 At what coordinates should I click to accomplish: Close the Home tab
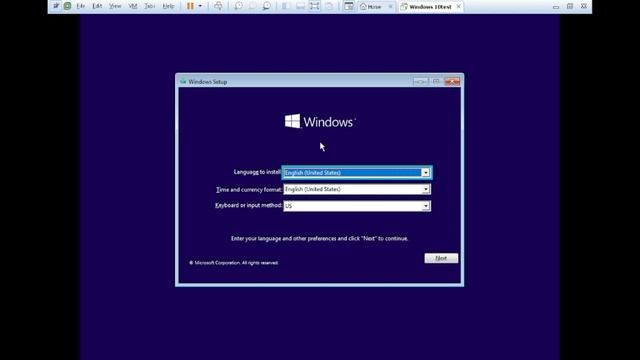click(x=390, y=7)
